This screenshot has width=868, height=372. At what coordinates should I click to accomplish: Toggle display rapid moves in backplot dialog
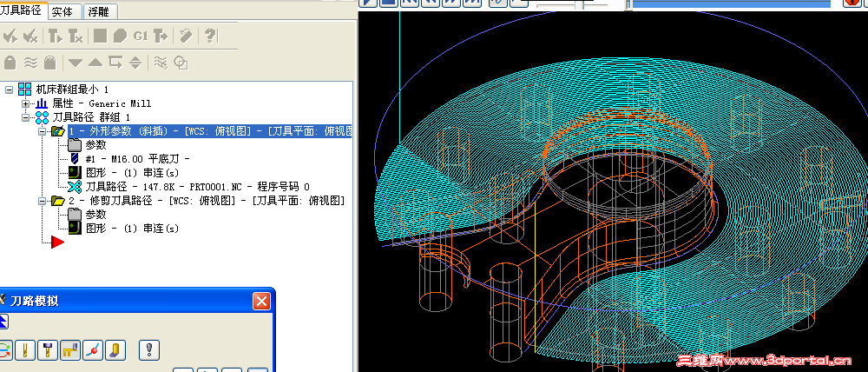tap(70, 349)
